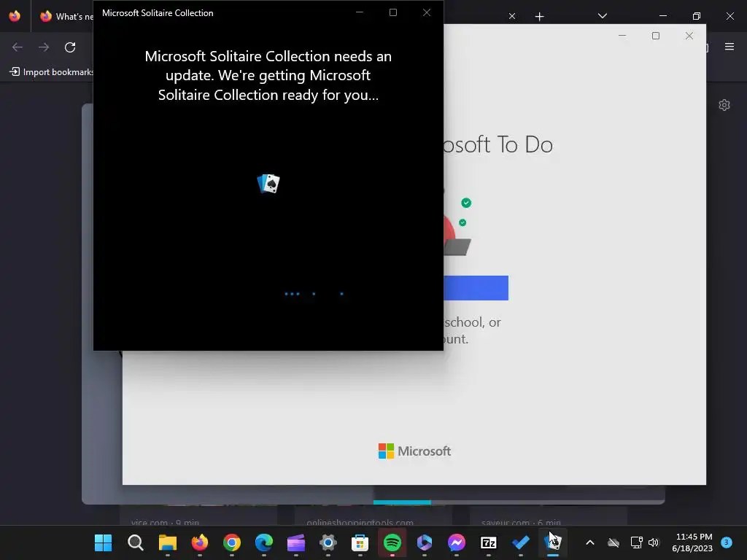Open the OneDrive tray icon
The width and height of the screenshot is (747, 560).
pyautogui.click(x=614, y=542)
